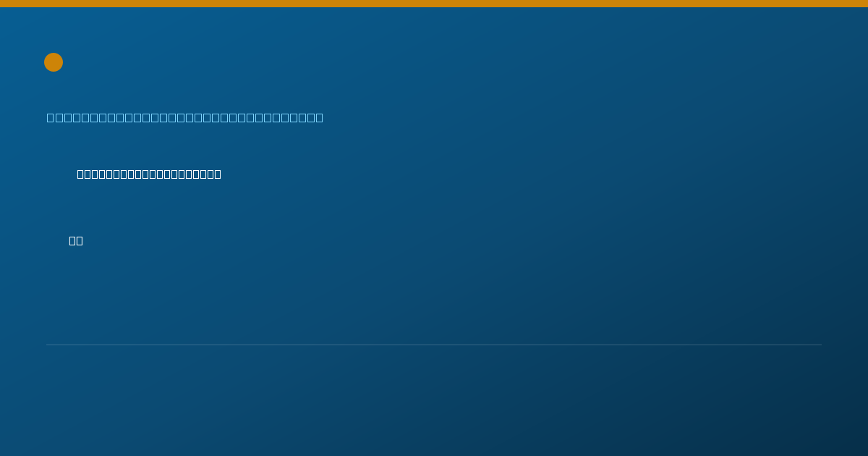Click the orange circle icon
Screen dimensions: 868x456
pyautogui.click(x=54, y=62)
